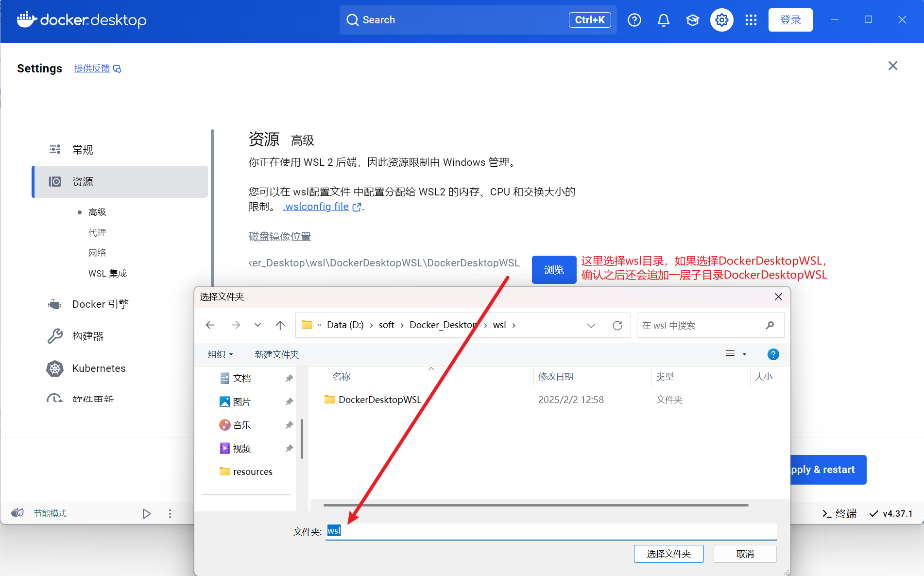Refresh the wsl folder listing

coord(617,325)
